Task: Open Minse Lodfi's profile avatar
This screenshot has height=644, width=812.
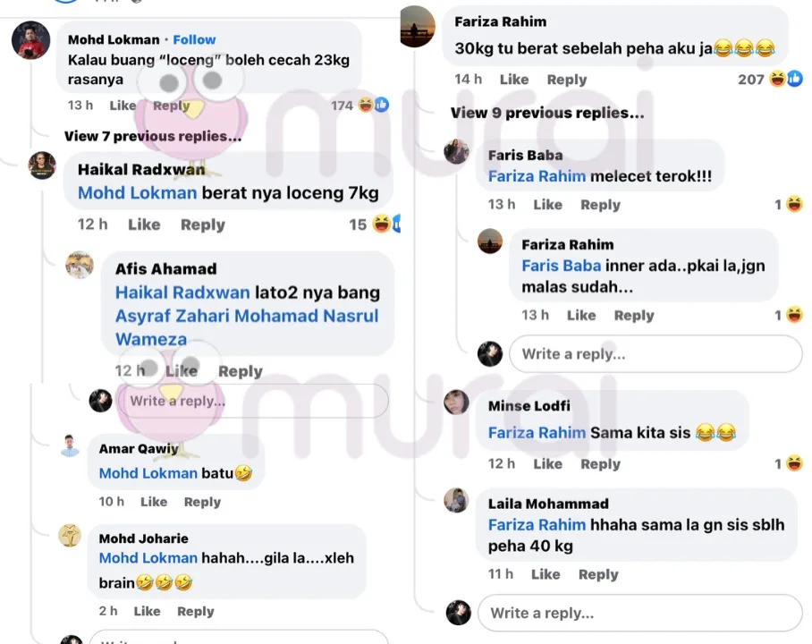Action: 456,402
